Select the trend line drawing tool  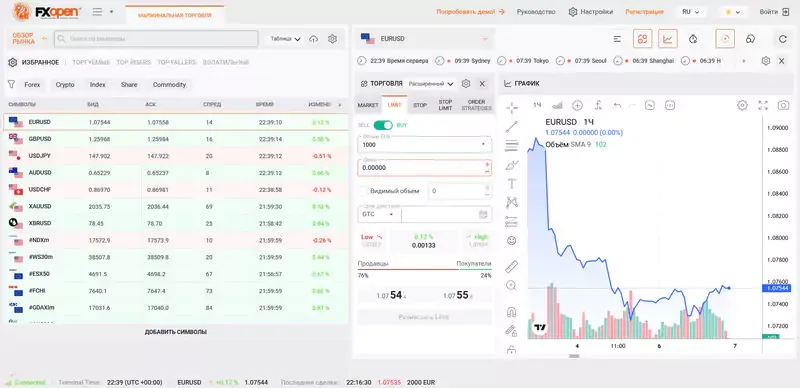[511, 127]
